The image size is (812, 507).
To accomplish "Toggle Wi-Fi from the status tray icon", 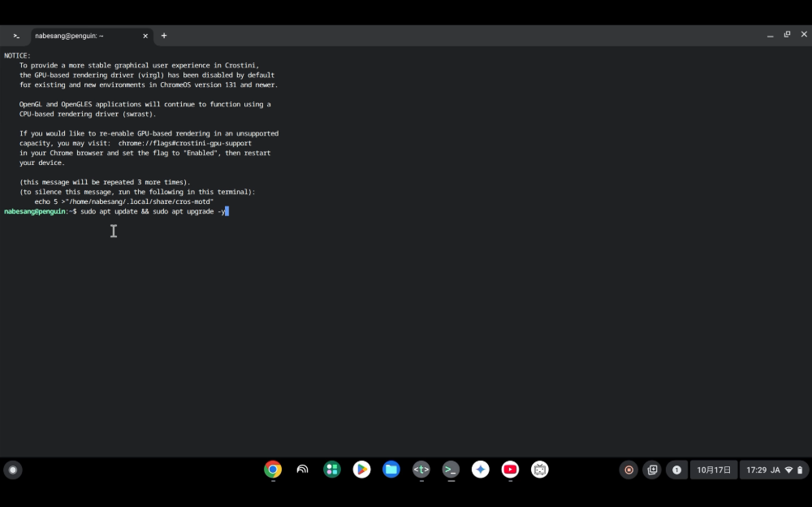I will tap(788, 470).
